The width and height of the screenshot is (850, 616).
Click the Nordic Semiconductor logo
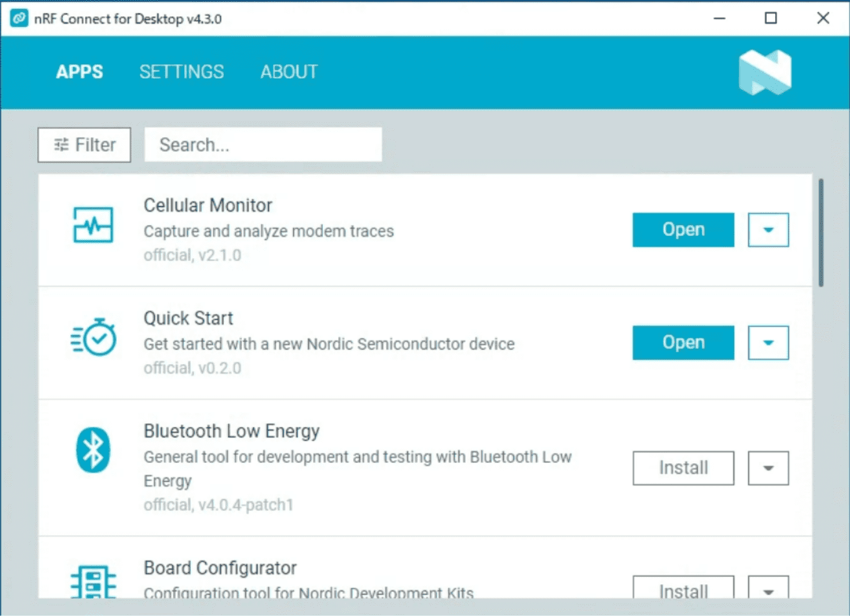[x=764, y=73]
